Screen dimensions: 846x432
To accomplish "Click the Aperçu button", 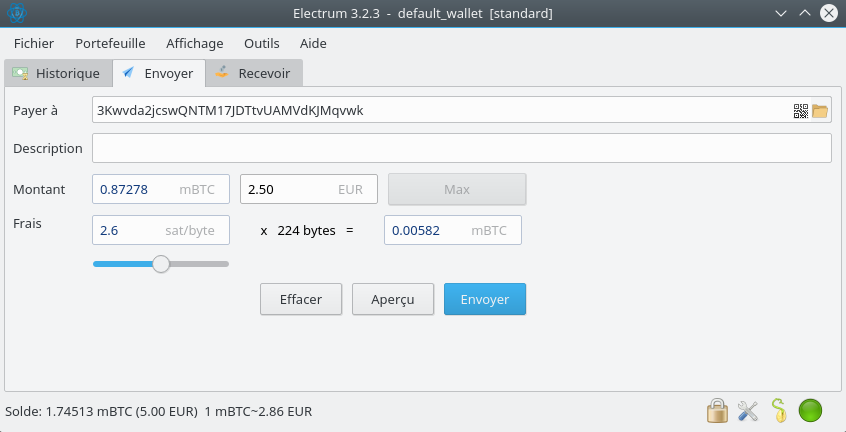I will tap(392, 299).
